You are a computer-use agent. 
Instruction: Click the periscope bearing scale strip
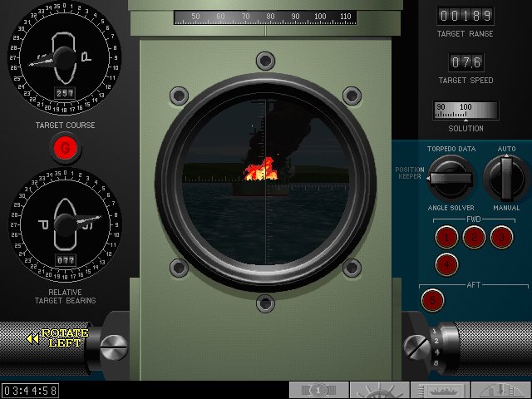coord(265,17)
